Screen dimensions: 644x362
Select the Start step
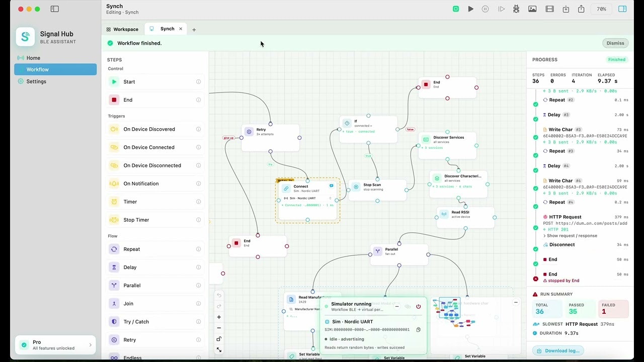(156, 81)
